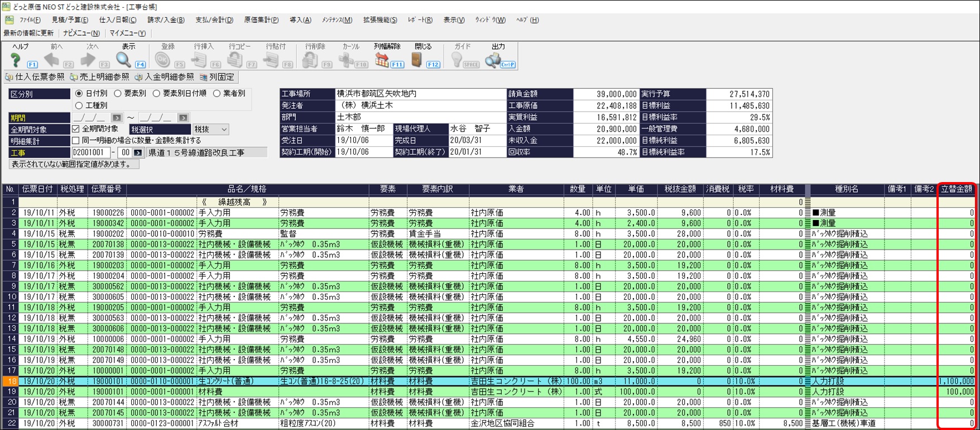Click the application icon in the menu bar
This screenshot has height=430, width=980.
[x=9, y=20]
